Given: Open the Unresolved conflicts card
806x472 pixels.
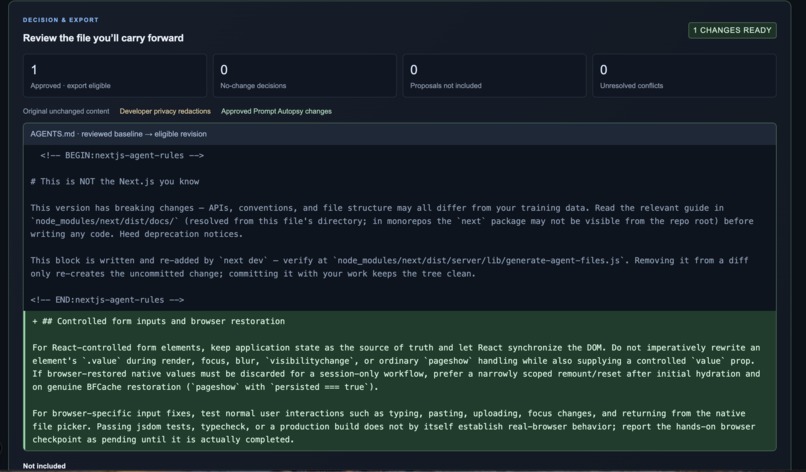Looking at the screenshot, I should pos(684,76).
